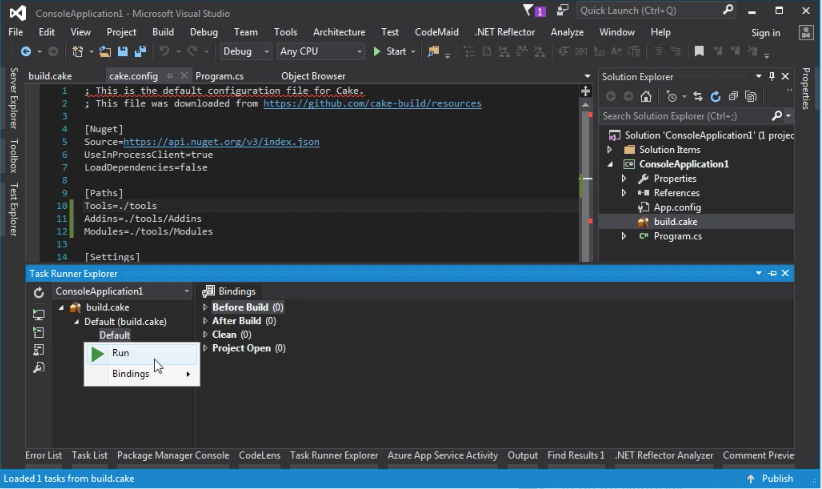
Task: Expand the Project Open binding
Action: coord(205,348)
